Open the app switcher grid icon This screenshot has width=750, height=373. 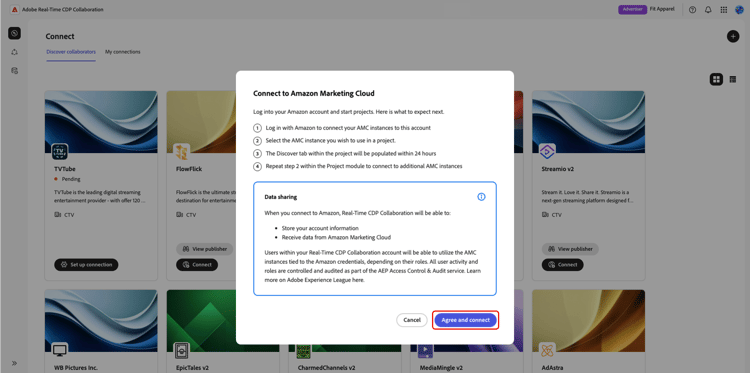click(x=724, y=10)
